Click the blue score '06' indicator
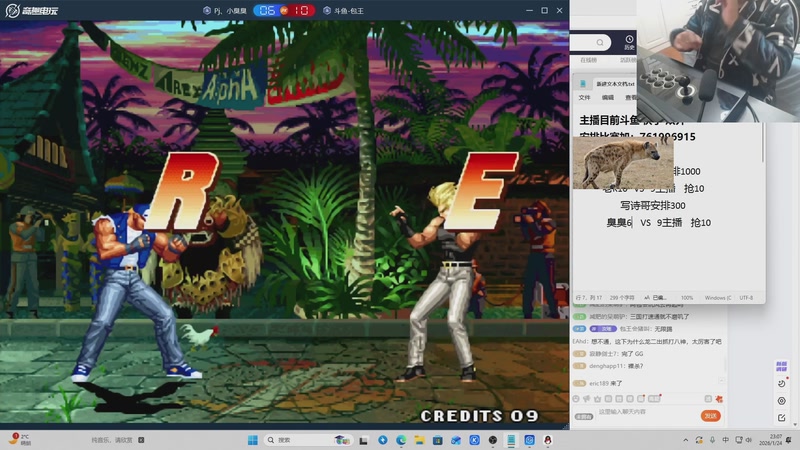The image size is (800, 450). tap(267, 10)
